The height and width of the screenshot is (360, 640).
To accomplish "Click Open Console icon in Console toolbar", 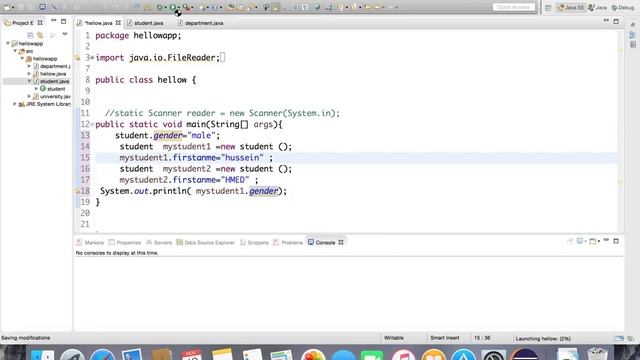I will (594, 241).
